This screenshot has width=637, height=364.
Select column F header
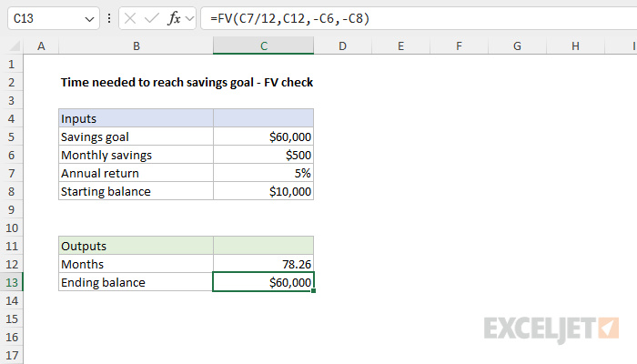[459, 45]
